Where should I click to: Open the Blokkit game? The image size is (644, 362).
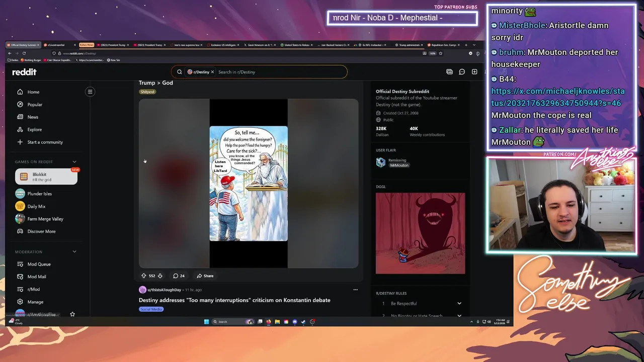coord(46,176)
